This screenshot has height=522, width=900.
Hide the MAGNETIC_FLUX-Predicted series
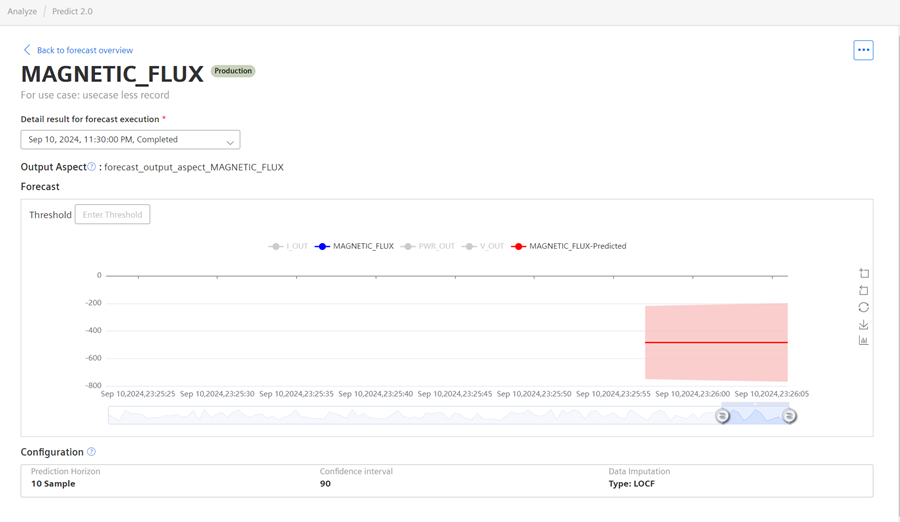click(568, 246)
